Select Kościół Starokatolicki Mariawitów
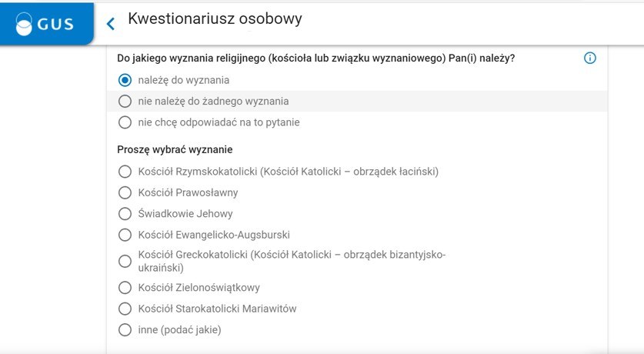The height and width of the screenshot is (354, 644). point(125,309)
